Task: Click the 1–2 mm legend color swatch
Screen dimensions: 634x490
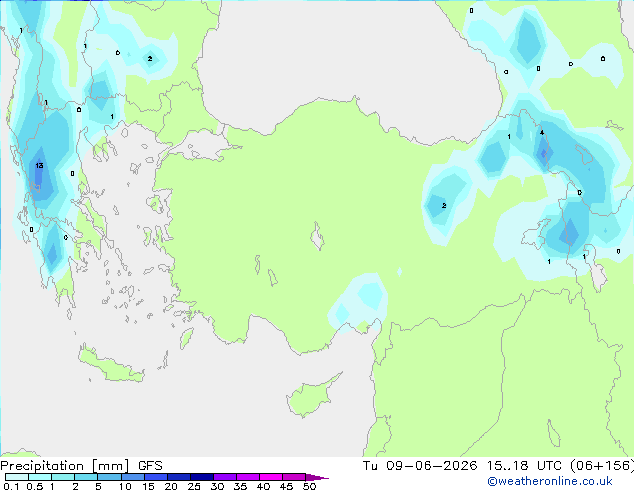Action: 63,477
